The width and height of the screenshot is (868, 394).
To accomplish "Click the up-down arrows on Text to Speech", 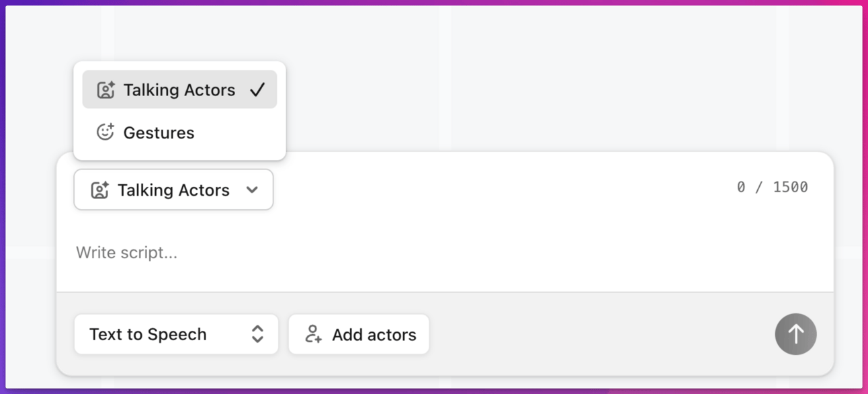I will tap(257, 334).
